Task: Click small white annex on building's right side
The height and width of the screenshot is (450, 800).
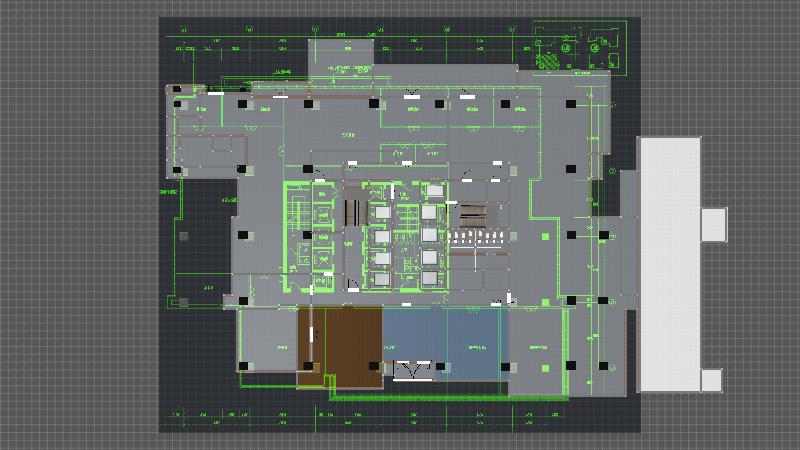Action: (x=713, y=223)
